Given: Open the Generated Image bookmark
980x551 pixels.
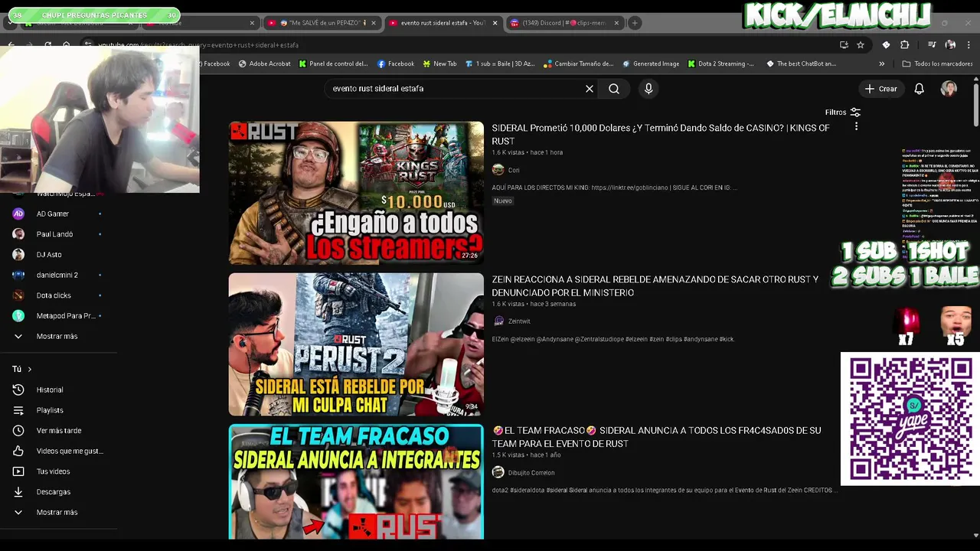Looking at the screenshot, I should [651, 64].
